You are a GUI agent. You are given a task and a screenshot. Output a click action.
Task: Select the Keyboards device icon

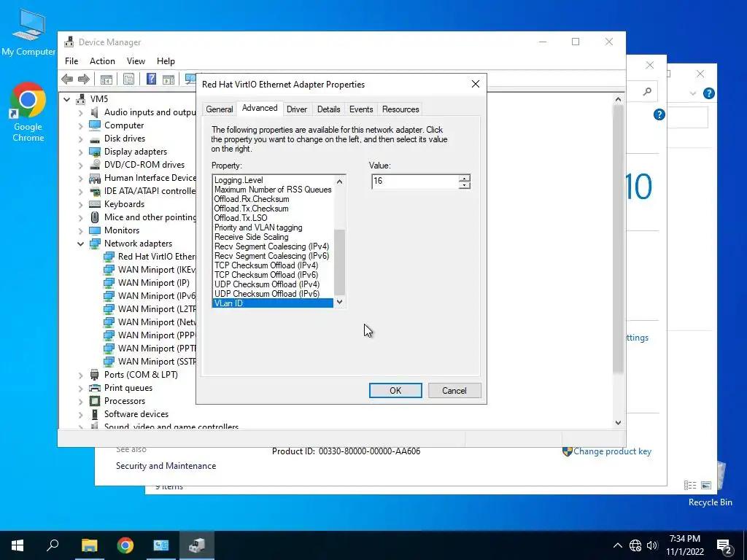point(95,204)
